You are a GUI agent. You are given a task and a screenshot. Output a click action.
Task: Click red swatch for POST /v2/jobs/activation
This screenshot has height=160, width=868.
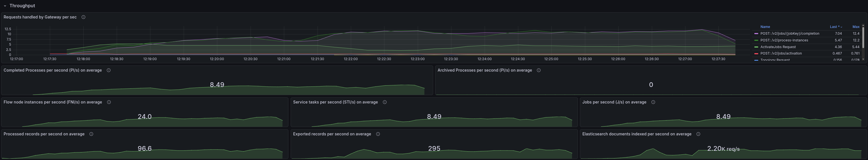pyautogui.click(x=756, y=53)
